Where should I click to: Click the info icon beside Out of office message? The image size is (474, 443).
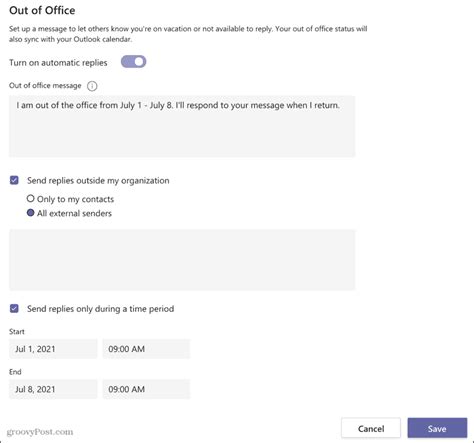coord(92,86)
